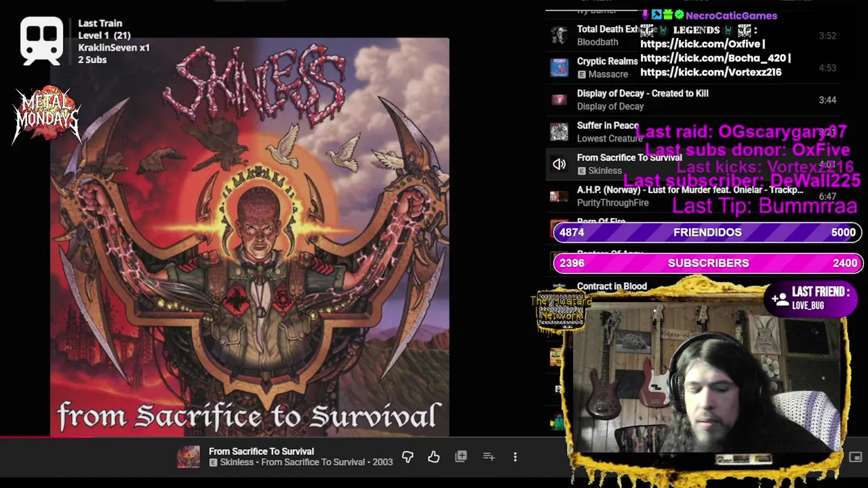Viewport: 868px width, 488px height.
Task: Dislike the song From Sacrifice To Survival
Action: pyautogui.click(x=408, y=457)
